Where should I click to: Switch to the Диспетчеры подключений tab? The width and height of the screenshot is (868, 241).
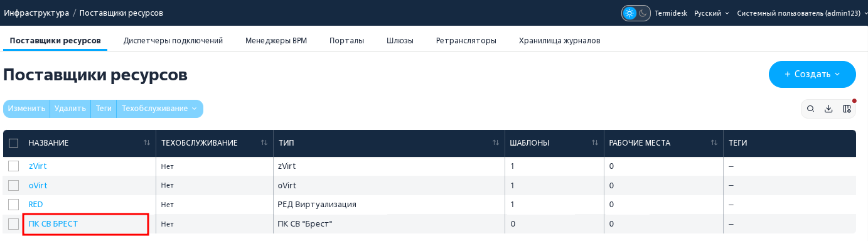pos(173,41)
